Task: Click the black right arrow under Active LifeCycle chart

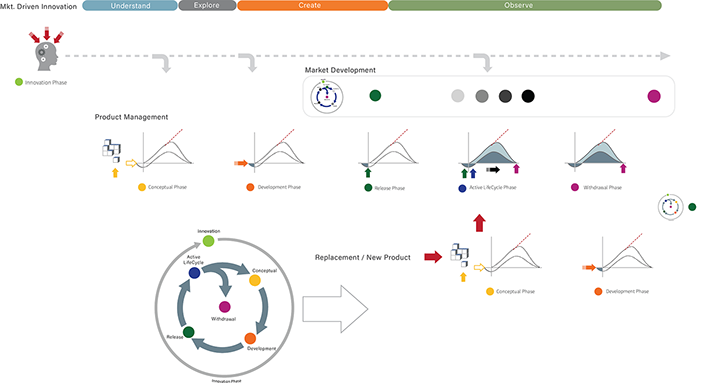Action: (x=493, y=170)
